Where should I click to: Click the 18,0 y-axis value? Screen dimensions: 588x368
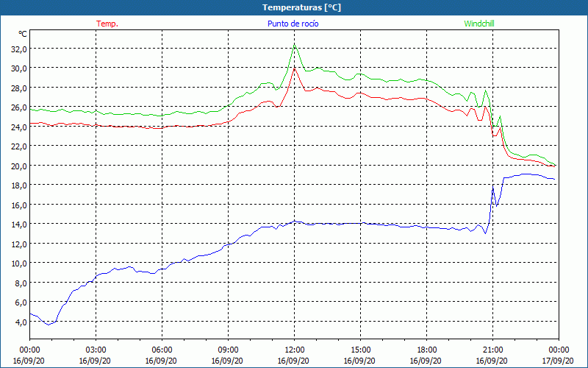click(x=19, y=185)
